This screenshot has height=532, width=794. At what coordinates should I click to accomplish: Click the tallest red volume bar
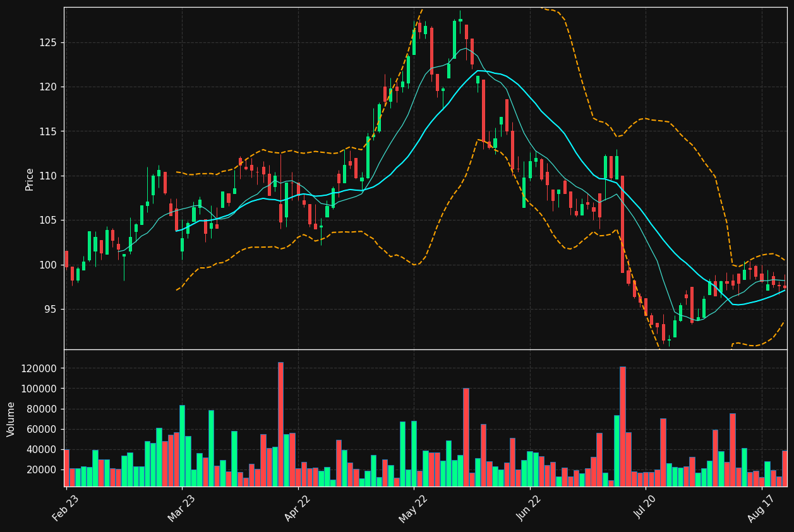(280, 424)
